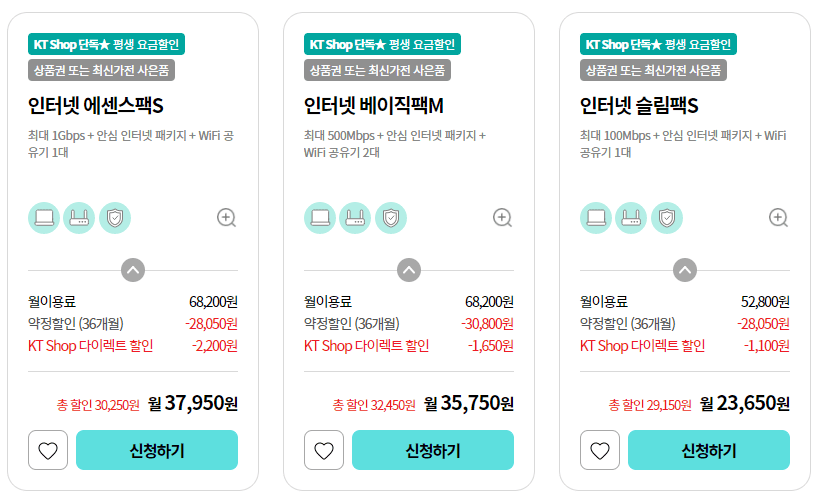Open magnifier zoom on 인터넷 베이직팩M card
This screenshot has height=502, width=817.
click(x=503, y=218)
